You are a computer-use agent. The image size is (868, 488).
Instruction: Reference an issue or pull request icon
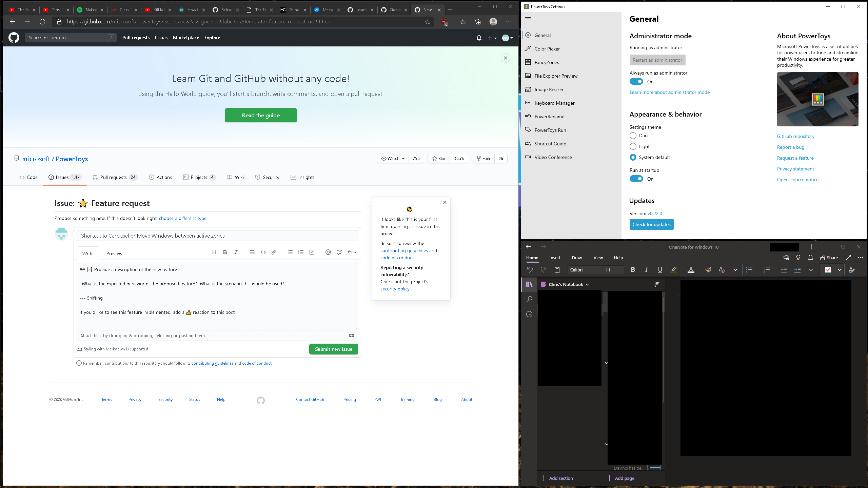click(339, 252)
